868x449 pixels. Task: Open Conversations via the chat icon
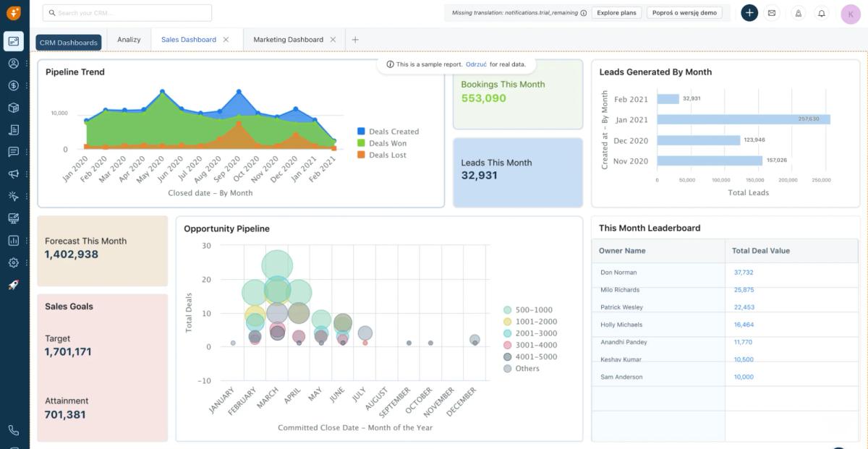(14, 152)
